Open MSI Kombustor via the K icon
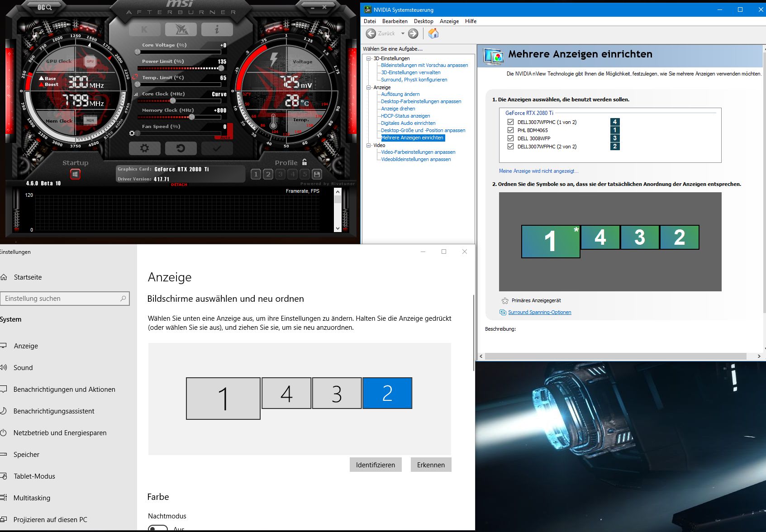The width and height of the screenshot is (766, 532). click(144, 29)
